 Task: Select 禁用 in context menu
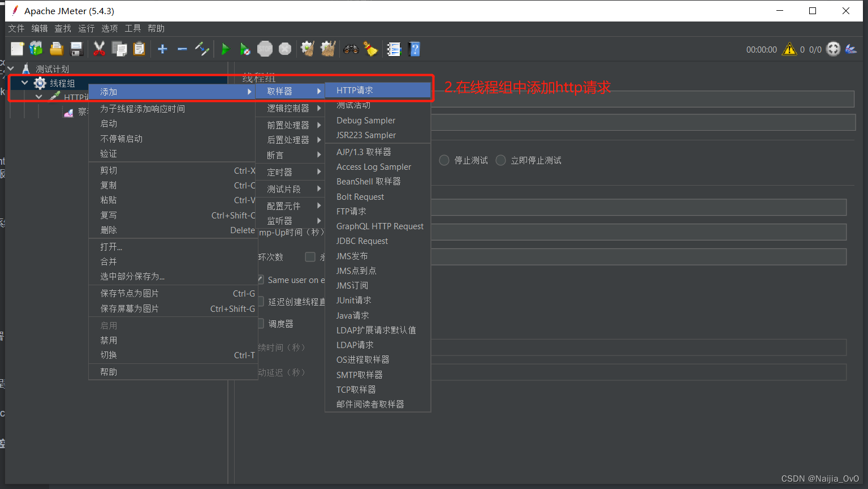click(173, 341)
